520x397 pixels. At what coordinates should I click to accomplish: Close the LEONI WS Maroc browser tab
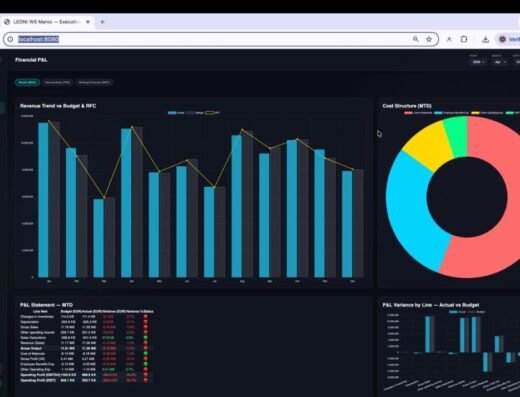click(x=88, y=22)
